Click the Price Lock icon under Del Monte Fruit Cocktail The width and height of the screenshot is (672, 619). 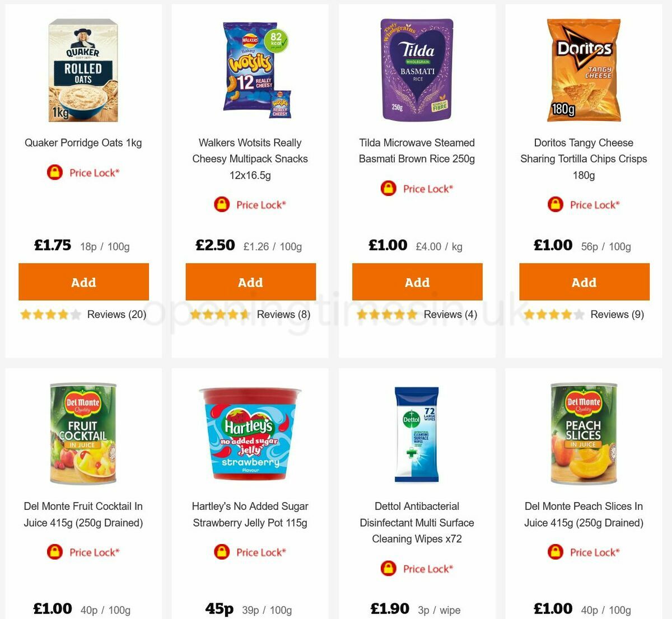(x=54, y=552)
